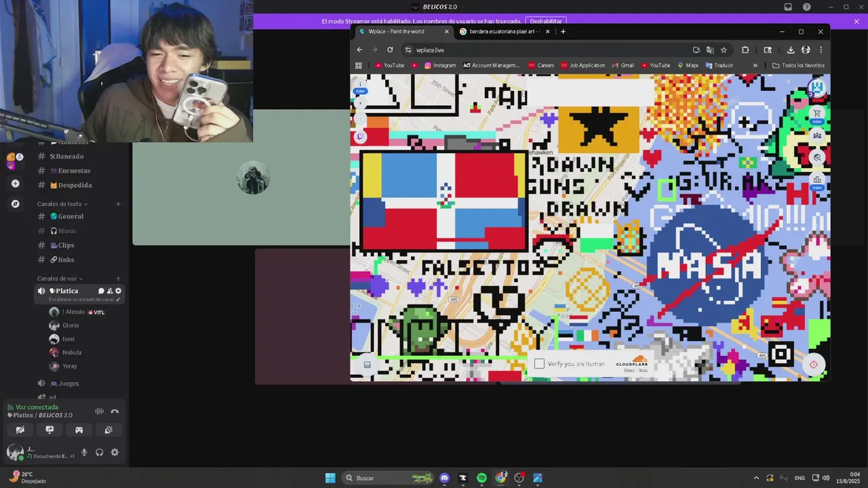This screenshot has width=868, height=488.
Task: Open Gmail bookmark
Action: pos(623,65)
